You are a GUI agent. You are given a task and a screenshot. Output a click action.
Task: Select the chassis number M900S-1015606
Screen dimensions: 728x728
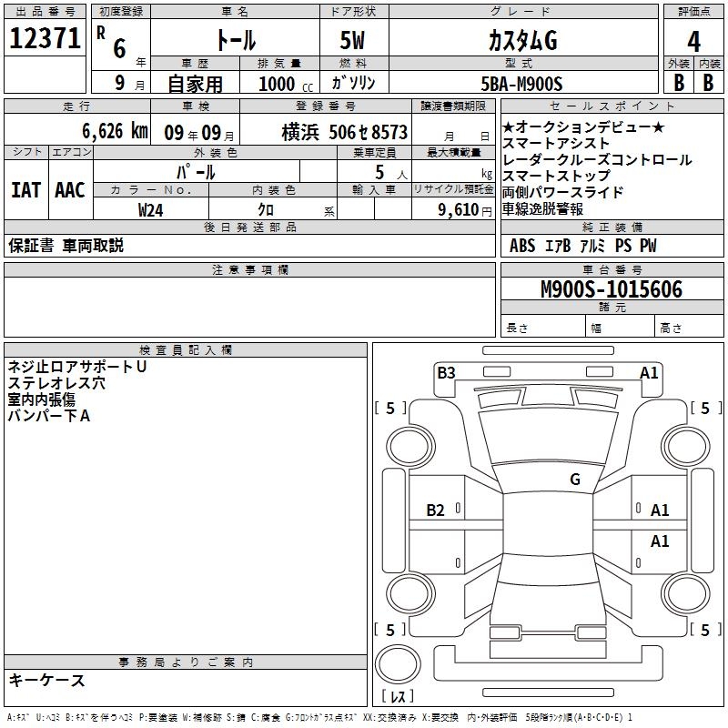(x=612, y=289)
